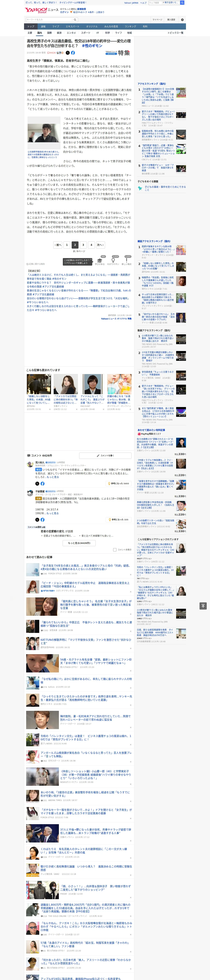Open the エキスパート navigation tab
Viewport: 210px width, 980px height.
(x=72, y=26)
